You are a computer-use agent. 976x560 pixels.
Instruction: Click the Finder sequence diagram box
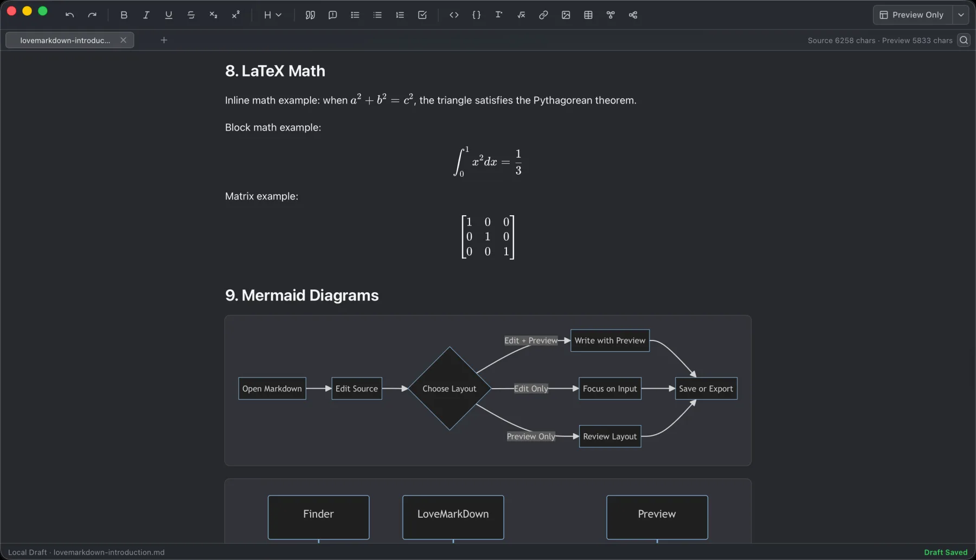tap(318, 517)
